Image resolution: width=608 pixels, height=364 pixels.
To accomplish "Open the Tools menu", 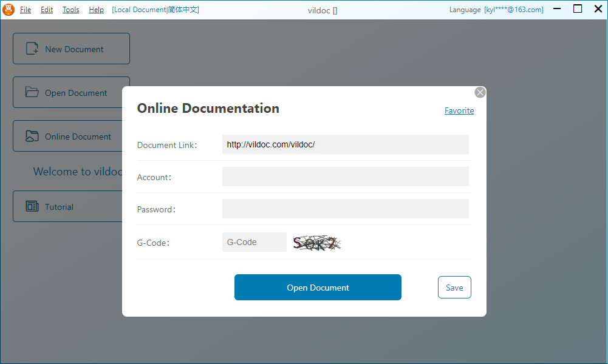I will tap(70, 10).
